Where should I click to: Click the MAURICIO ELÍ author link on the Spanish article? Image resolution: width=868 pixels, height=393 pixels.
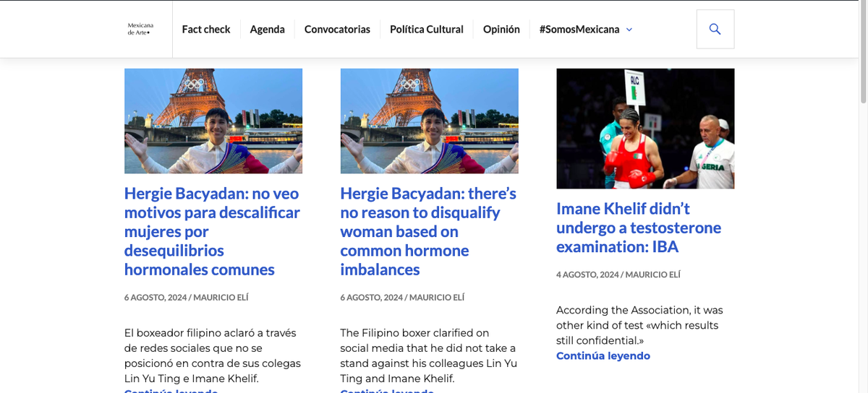click(221, 297)
